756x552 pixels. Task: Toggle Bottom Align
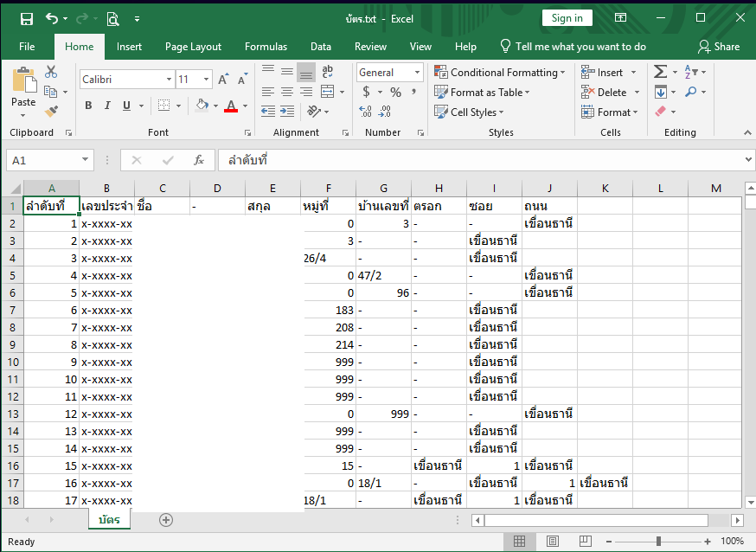305,73
